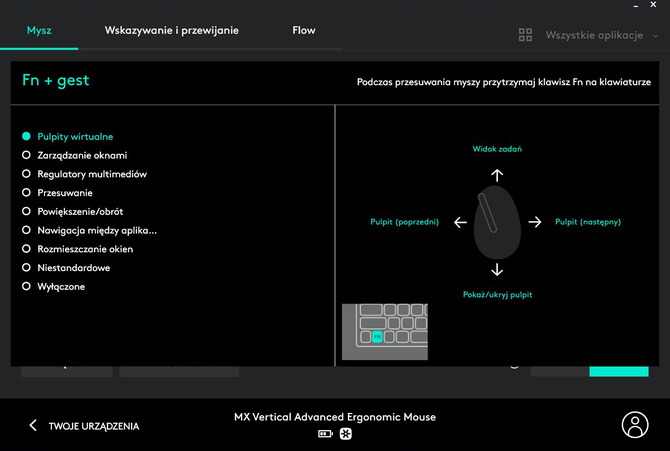Click the mouse illustration in the gesture diagram
The width and height of the screenshot is (670, 451).
pos(497,222)
